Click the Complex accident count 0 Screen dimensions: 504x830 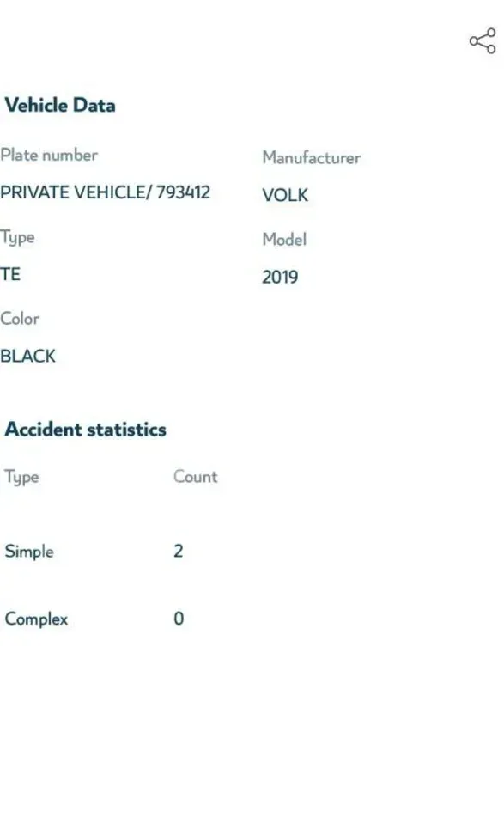tap(179, 619)
